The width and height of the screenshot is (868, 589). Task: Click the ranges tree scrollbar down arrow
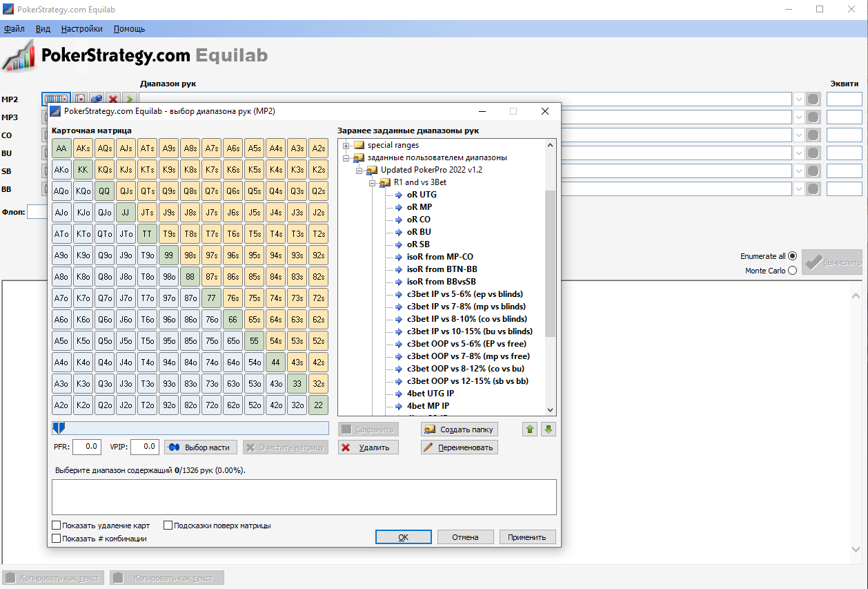coord(550,409)
